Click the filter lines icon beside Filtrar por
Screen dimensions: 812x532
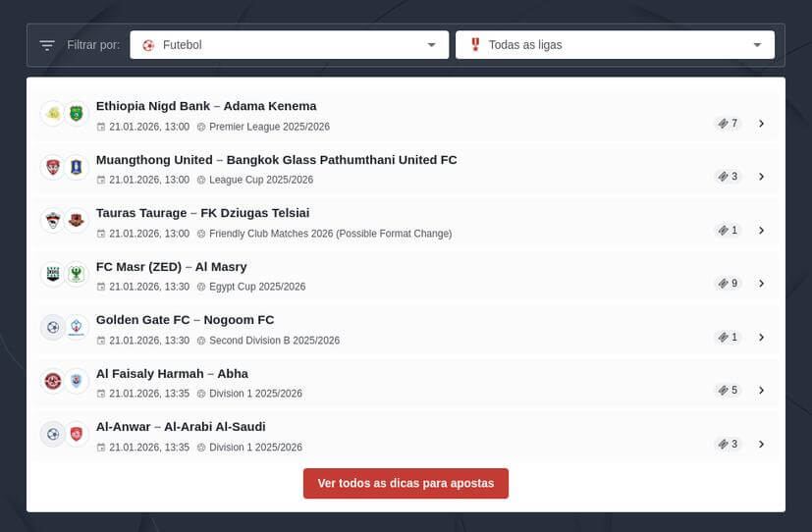pos(47,45)
